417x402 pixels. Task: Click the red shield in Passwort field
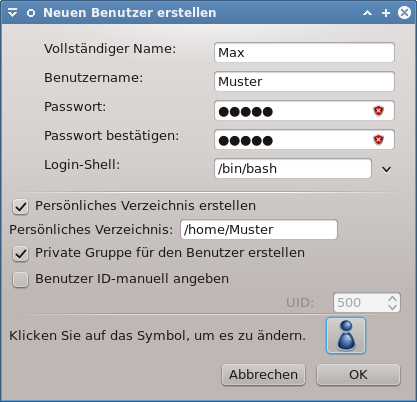click(379, 111)
